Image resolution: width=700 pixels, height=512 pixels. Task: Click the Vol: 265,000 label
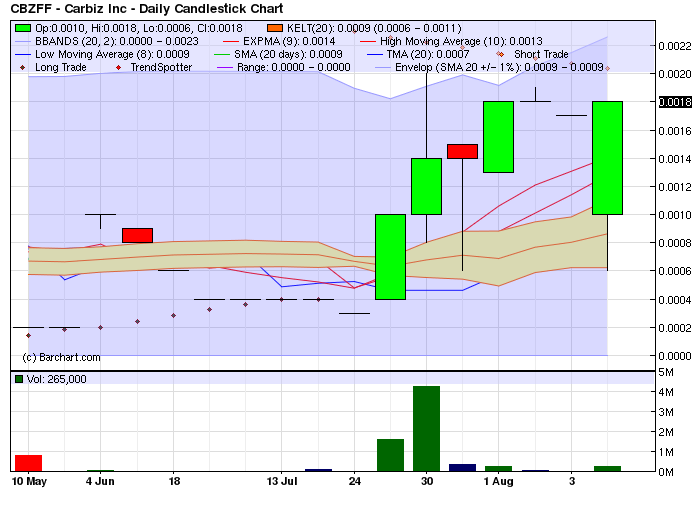point(57,379)
